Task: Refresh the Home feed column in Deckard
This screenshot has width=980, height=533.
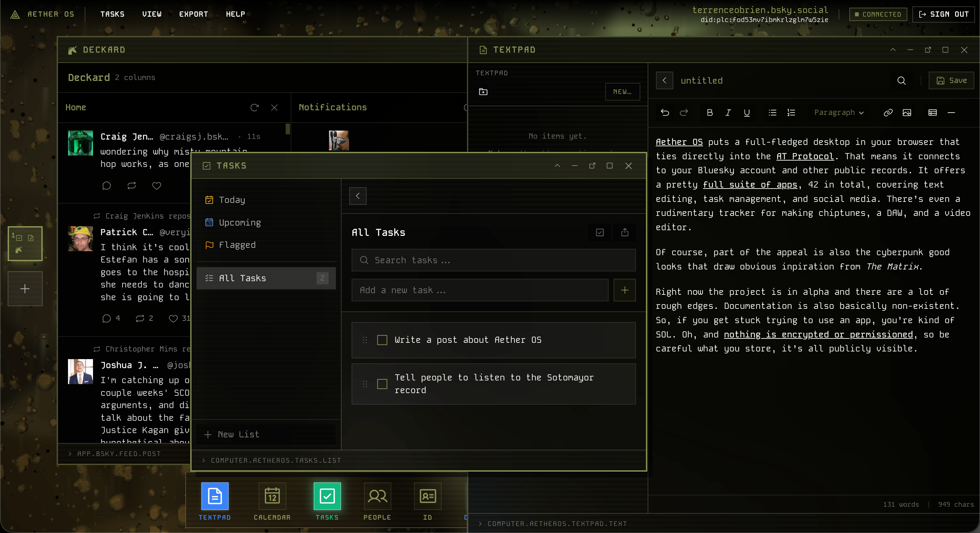Action: (x=254, y=108)
